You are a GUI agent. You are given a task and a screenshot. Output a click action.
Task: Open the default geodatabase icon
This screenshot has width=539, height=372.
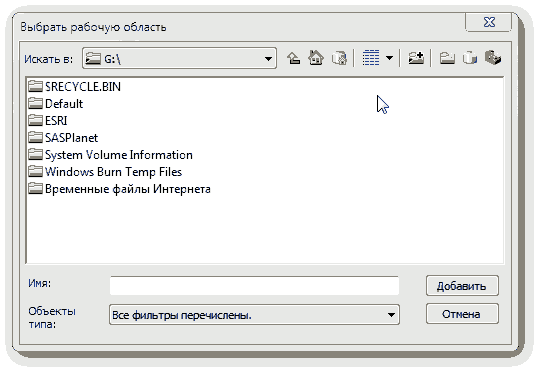click(339, 58)
